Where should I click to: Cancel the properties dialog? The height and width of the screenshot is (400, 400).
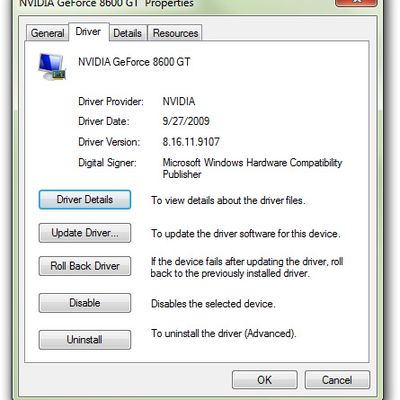(x=337, y=380)
